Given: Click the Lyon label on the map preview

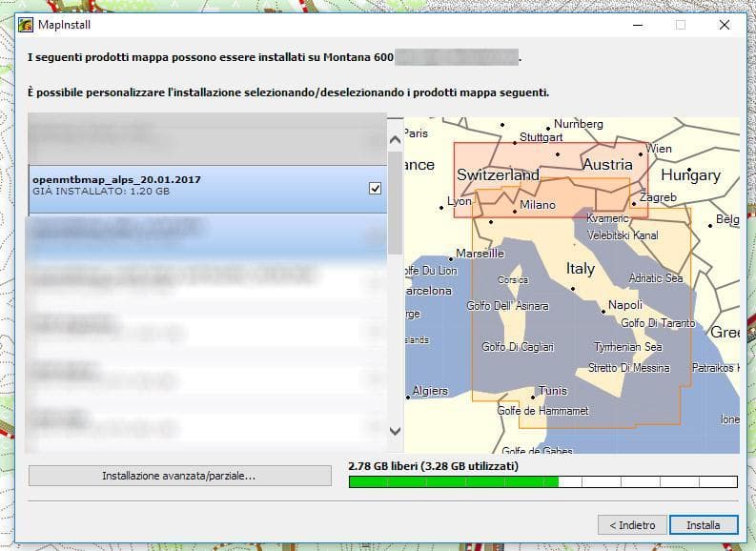Looking at the screenshot, I should pyautogui.click(x=459, y=201).
